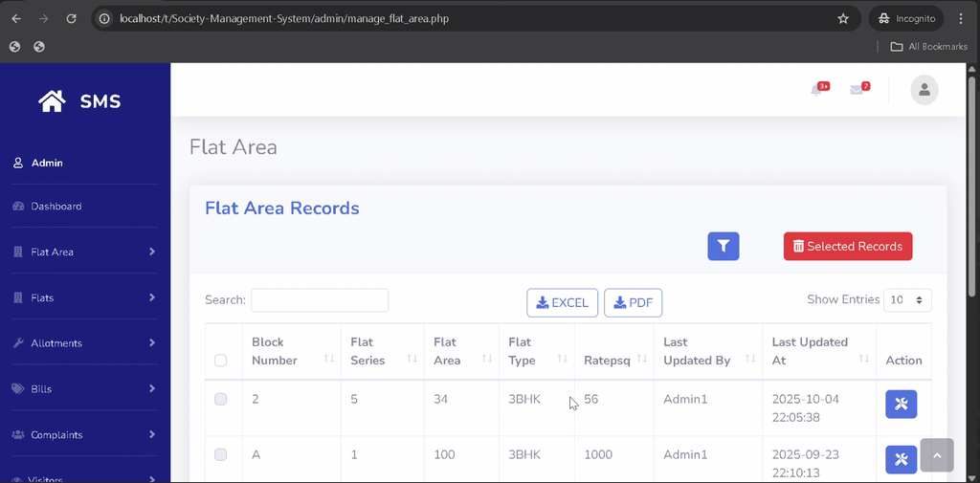Viewport: 980px width, 483px height.
Task: Sort by Flat Type column arrows
Action: pyautogui.click(x=562, y=359)
